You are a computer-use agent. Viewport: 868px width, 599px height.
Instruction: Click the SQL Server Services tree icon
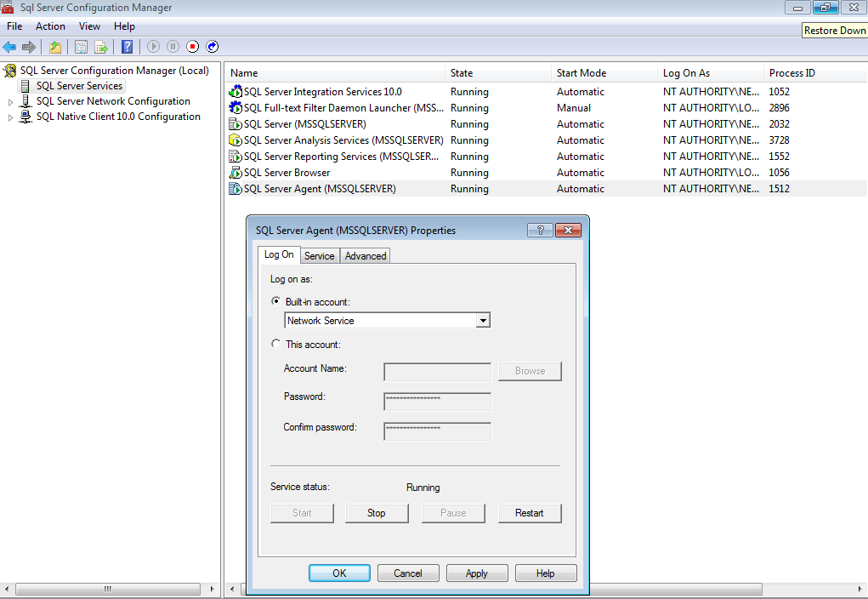click(25, 86)
